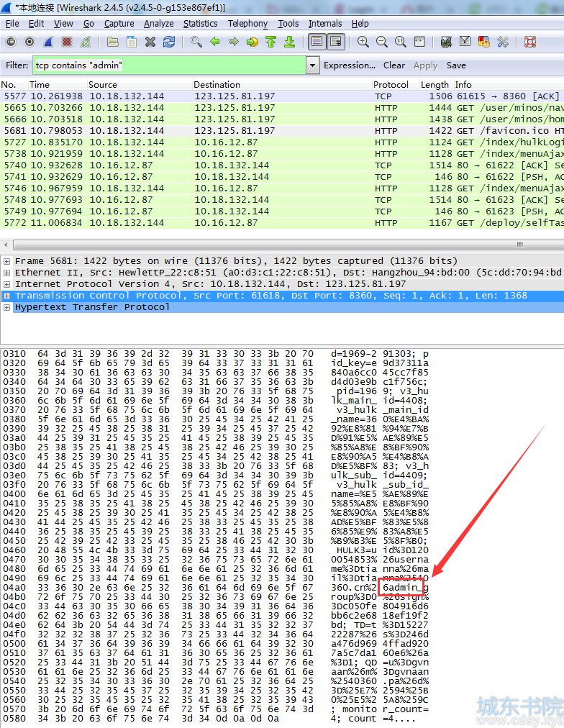Expand Internet Protocol Version 4 node
This screenshot has width=564, height=728.
click(x=6, y=285)
